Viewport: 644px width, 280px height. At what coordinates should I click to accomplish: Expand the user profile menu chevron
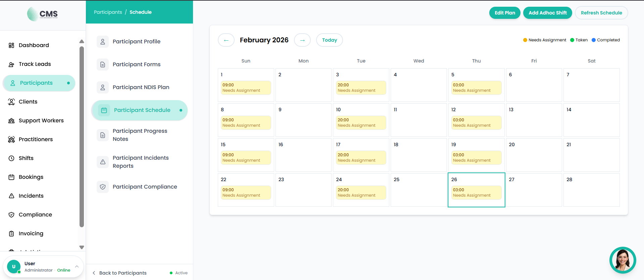click(x=77, y=267)
